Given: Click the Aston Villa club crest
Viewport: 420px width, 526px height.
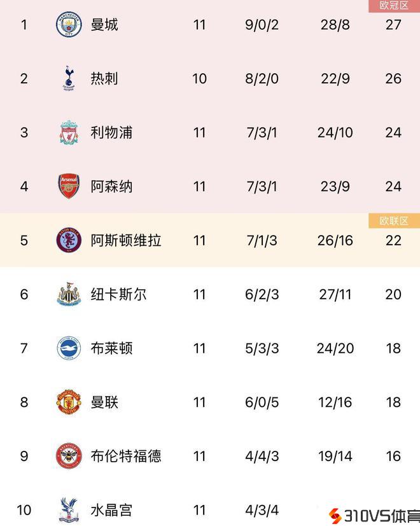Looking at the screenshot, I should click(68, 240).
